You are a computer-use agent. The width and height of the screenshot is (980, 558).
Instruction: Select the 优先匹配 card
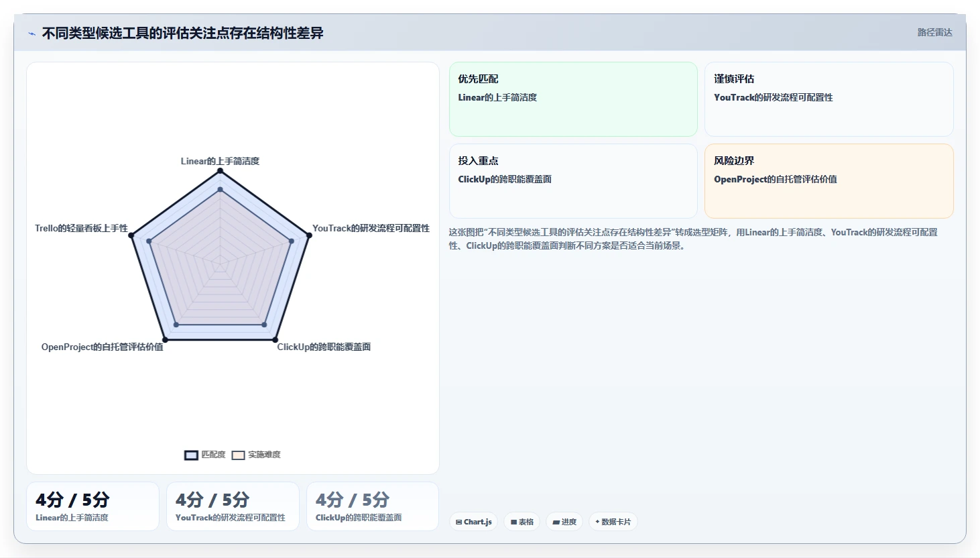(x=573, y=99)
